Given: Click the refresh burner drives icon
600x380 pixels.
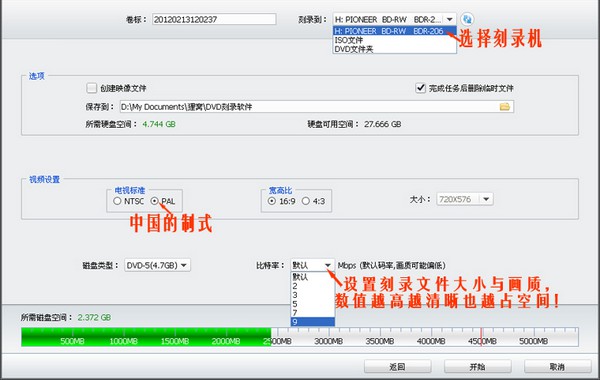Looking at the screenshot, I should [467, 19].
